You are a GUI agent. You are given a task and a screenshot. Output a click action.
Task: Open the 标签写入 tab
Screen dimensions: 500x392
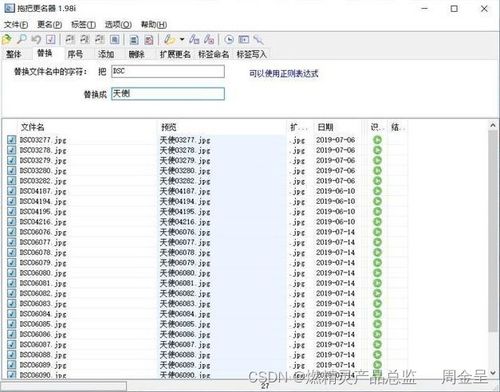coord(252,54)
